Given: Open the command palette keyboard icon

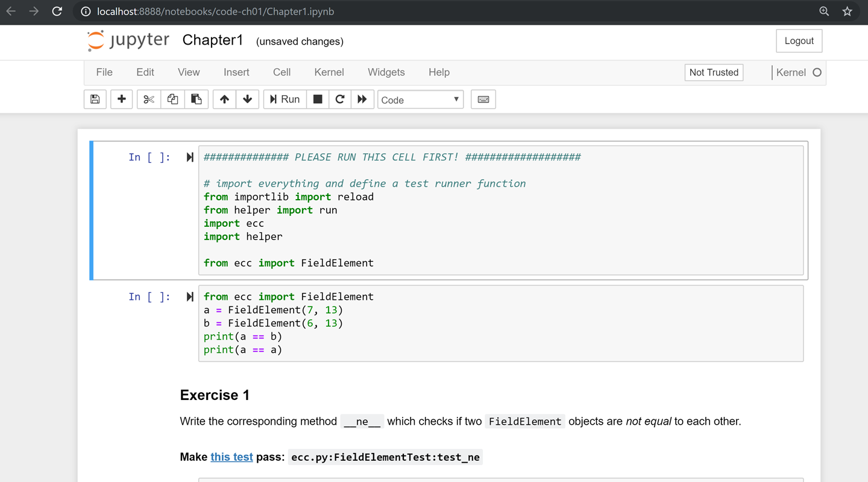Looking at the screenshot, I should pos(483,100).
